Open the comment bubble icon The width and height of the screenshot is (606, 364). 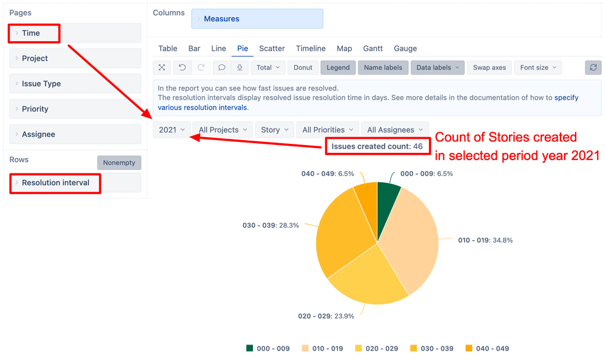coord(222,68)
